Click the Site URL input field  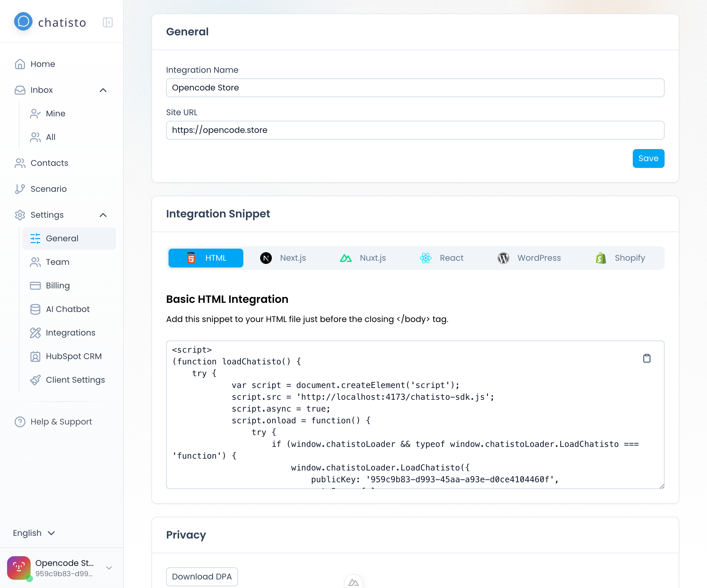tap(415, 130)
